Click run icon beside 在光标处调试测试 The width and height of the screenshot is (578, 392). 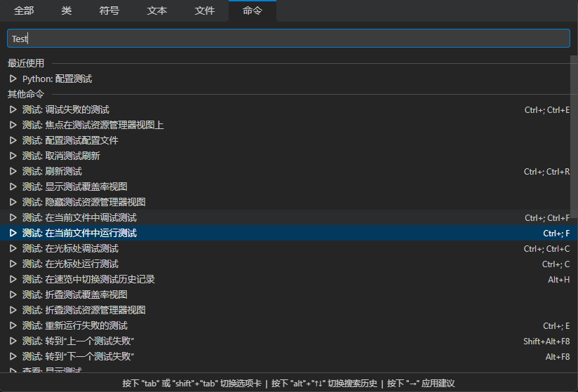click(x=13, y=248)
